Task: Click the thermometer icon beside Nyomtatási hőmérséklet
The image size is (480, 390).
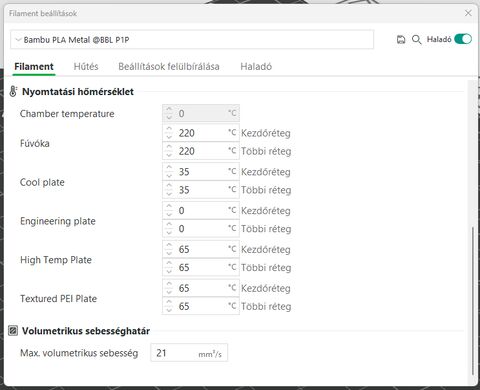Action: 13,91
